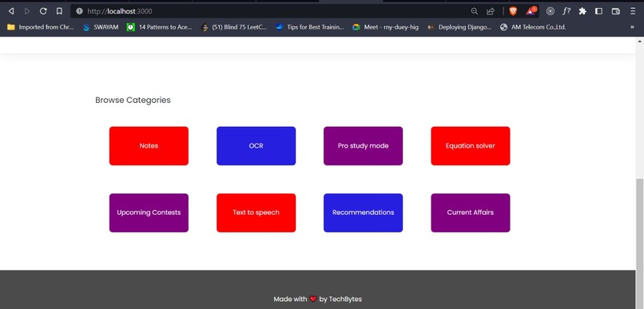
Task: Open the Notes category card
Action: pyautogui.click(x=149, y=145)
